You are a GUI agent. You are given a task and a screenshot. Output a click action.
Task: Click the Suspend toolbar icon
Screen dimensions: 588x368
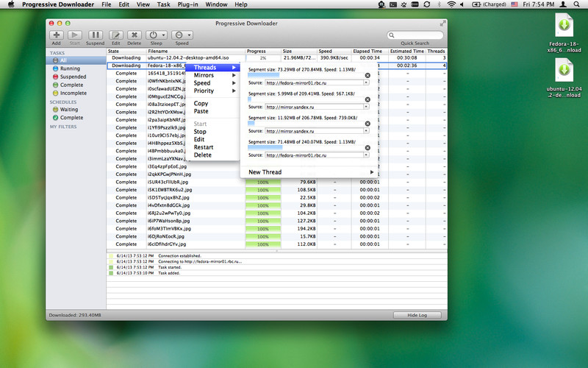point(96,35)
